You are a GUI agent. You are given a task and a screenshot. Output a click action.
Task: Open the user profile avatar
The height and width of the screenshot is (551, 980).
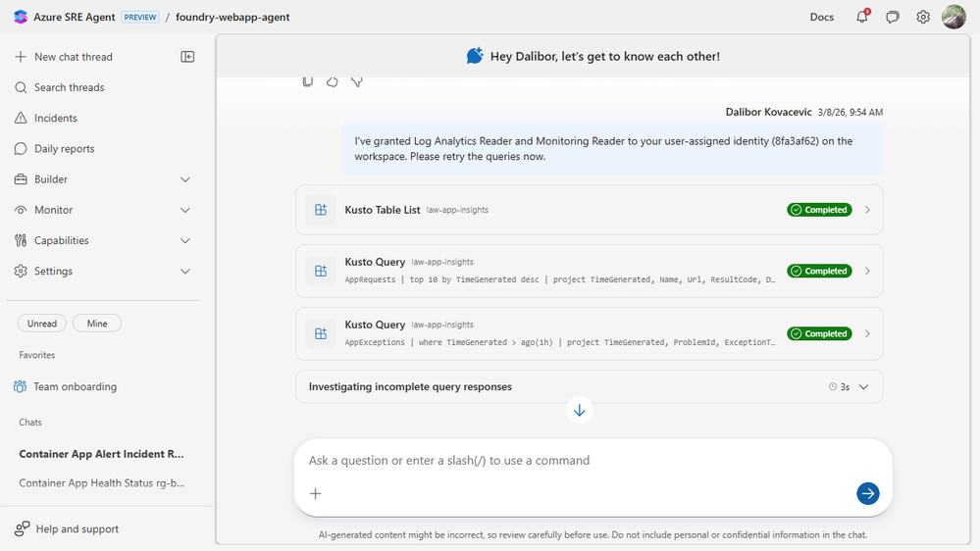[x=954, y=17]
